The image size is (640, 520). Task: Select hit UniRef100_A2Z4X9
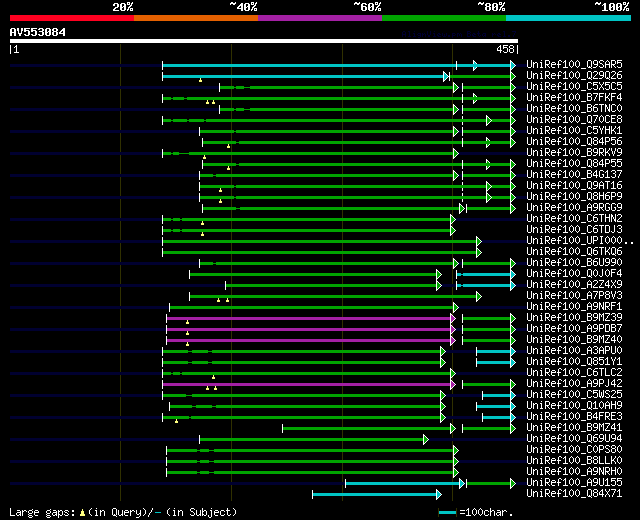[x=574, y=285]
